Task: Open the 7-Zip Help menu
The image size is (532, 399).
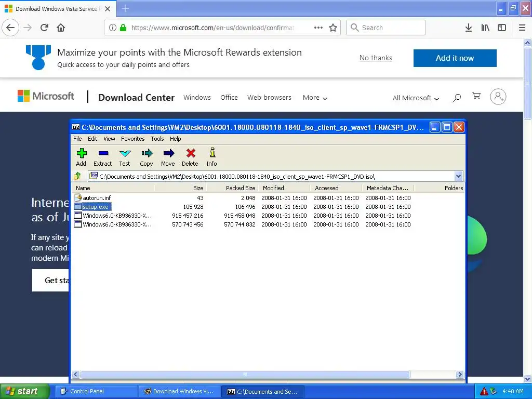Action: point(176,139)
